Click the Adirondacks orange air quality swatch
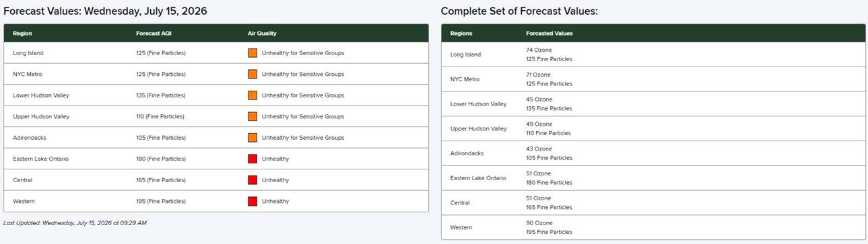The width and height of the screenshot is (868, 244). [253, 138]
